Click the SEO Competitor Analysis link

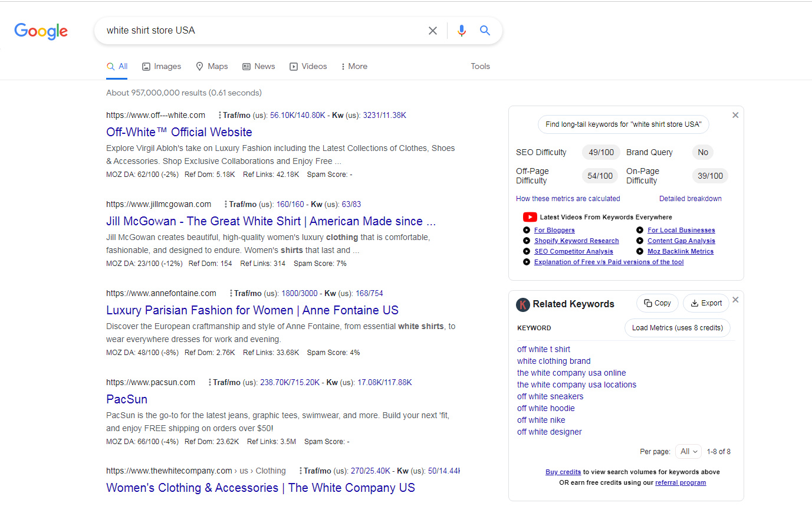pos(574,251)
